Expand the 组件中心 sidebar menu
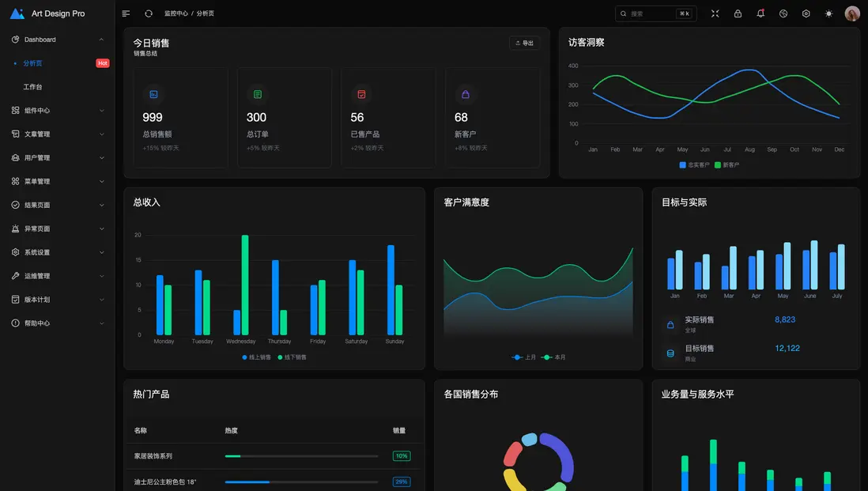 point(58,110)
